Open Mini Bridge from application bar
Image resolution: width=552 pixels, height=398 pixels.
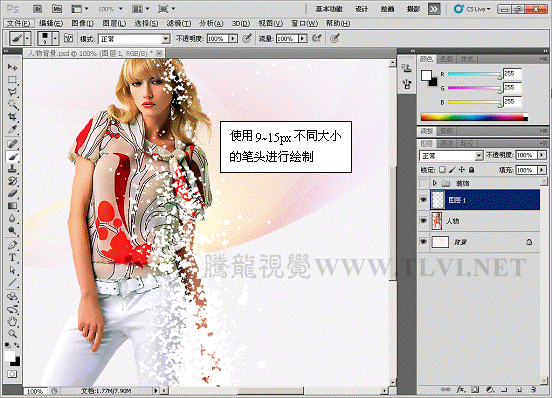pyautogui.click(x=57, y=9)
